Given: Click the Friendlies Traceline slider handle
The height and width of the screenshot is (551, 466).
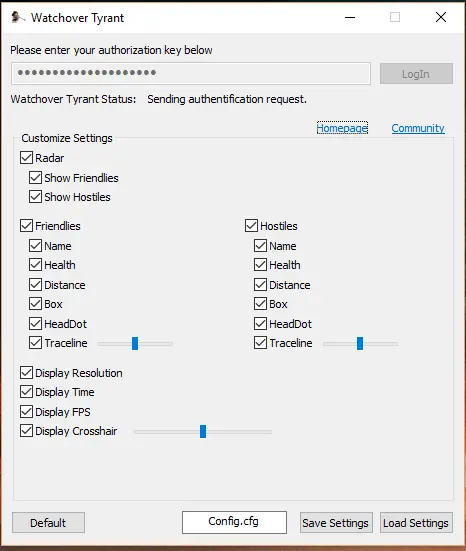Looking at the screenshot, I should (135, 343).
